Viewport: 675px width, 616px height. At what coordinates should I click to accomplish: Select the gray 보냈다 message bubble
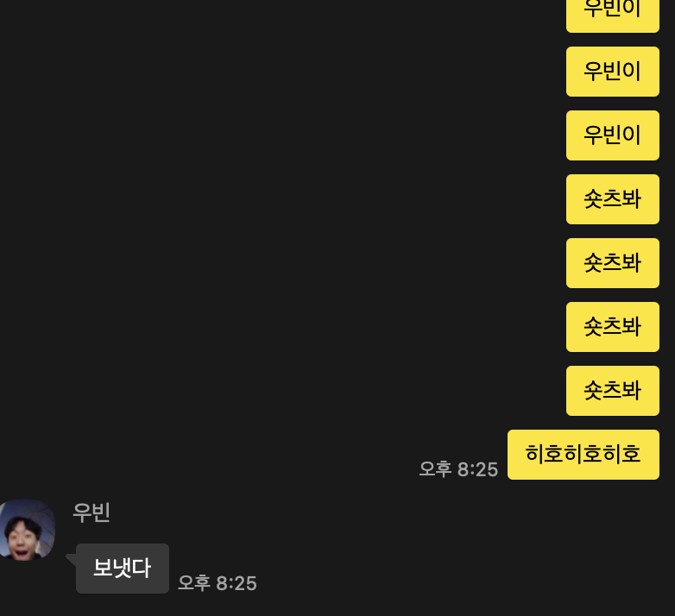123,569
